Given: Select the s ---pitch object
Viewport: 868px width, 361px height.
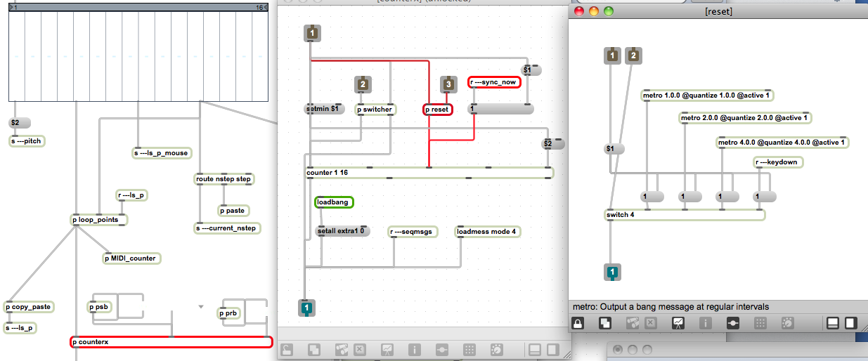Looking at the screenshot, I should point(27,141).
